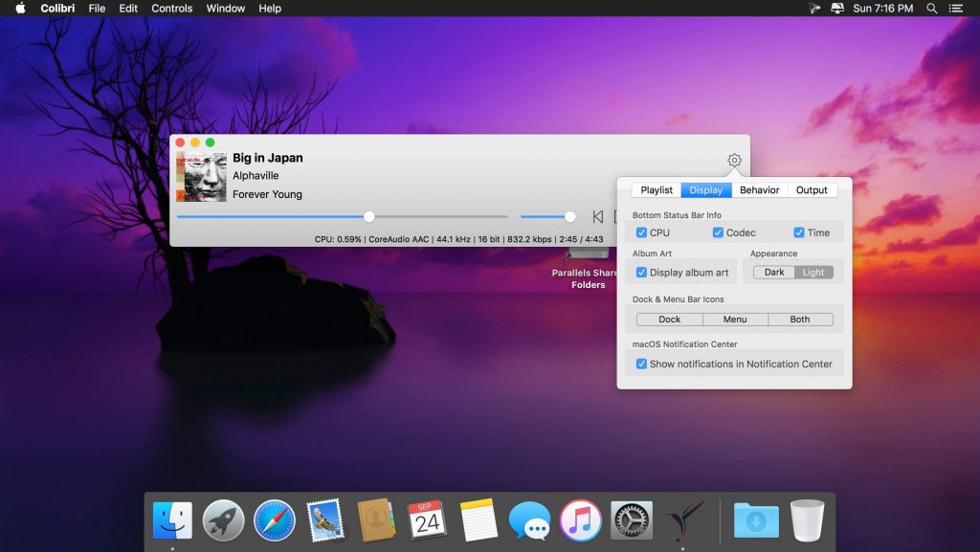This screenshot has height=552, width=980.
Task: Open the Colibri app in the Dock
Action: point(684,521)
